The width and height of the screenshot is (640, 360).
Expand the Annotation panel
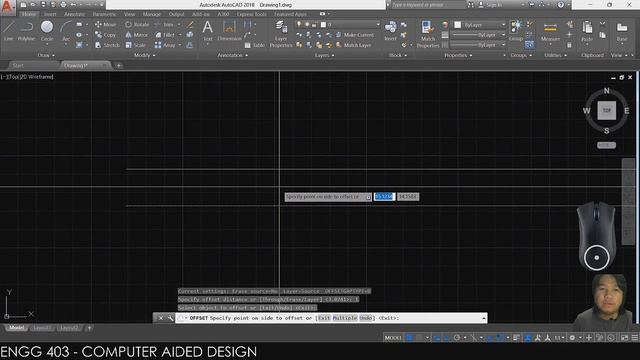coord(233,55)
